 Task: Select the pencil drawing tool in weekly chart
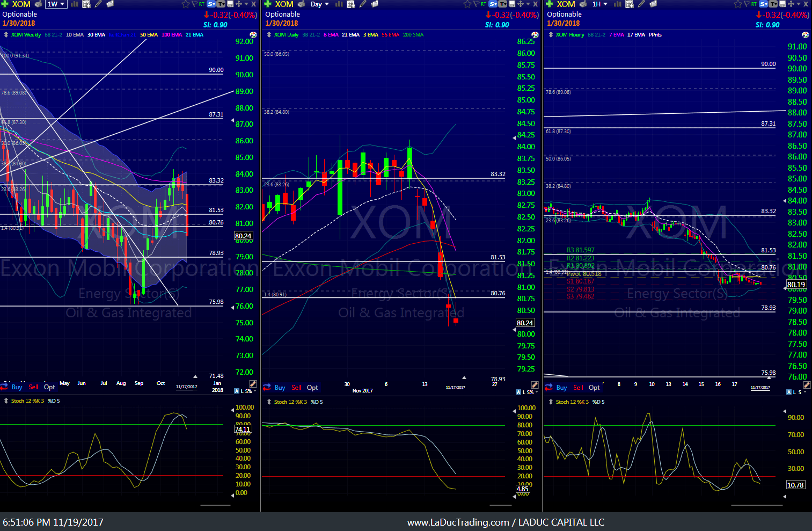[98, 4]
